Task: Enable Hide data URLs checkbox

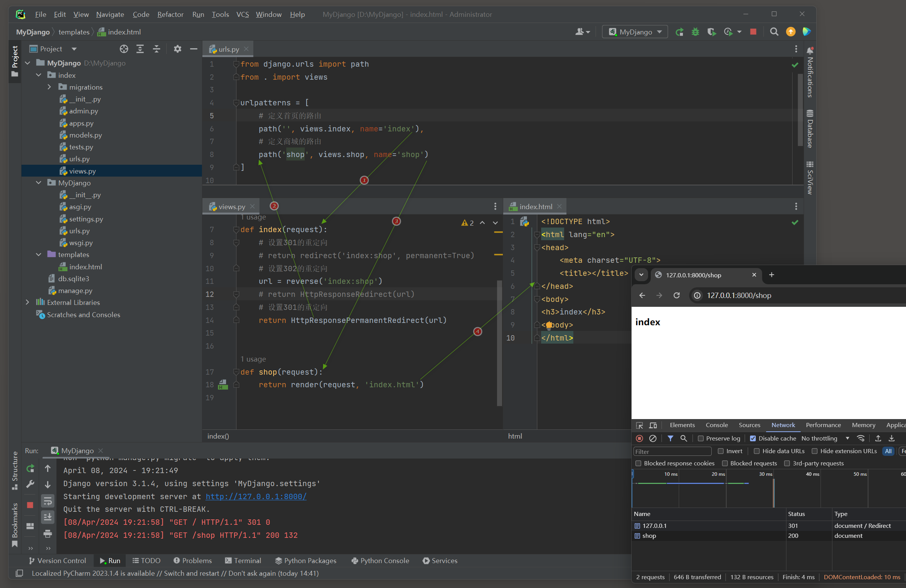Action: tap(757, 451)
